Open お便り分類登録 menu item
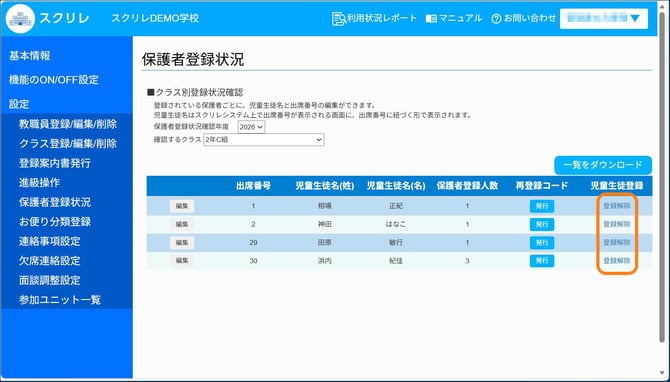Image resolution: width=670 pixels, height=382 pixels. coord(55,222)
